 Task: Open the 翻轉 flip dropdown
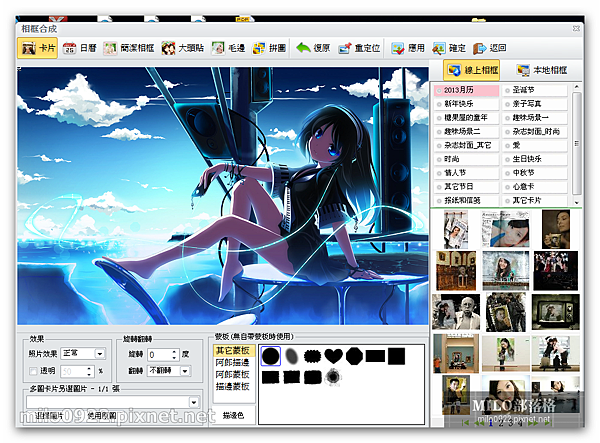click(x=185, y=371)
